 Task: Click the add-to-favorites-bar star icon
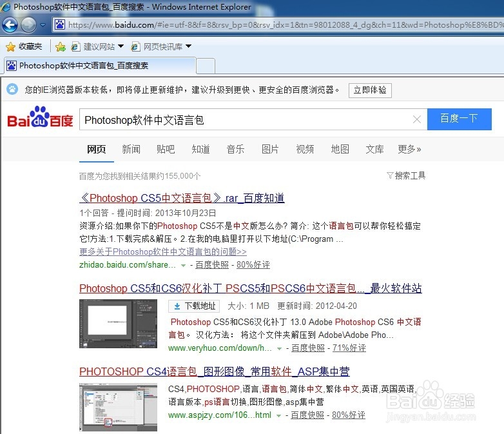[61, 47]
